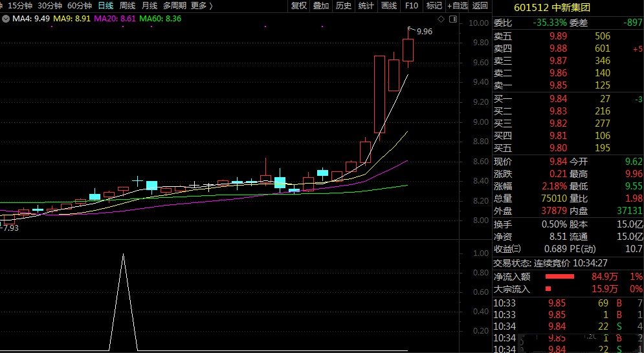Open the 历史 history view

click(344, 6)
